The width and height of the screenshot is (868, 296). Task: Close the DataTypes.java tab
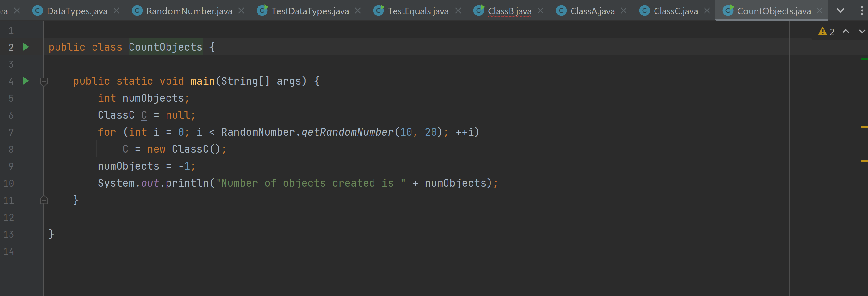click(x=116, y=11)
